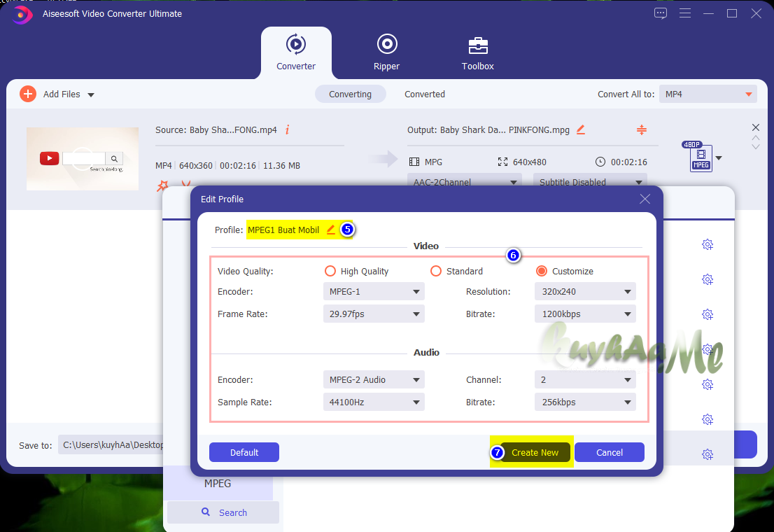Click the Search format field
Image resolution: width=774 pixels, height=532 pixels.
click(x=223, y=512)
